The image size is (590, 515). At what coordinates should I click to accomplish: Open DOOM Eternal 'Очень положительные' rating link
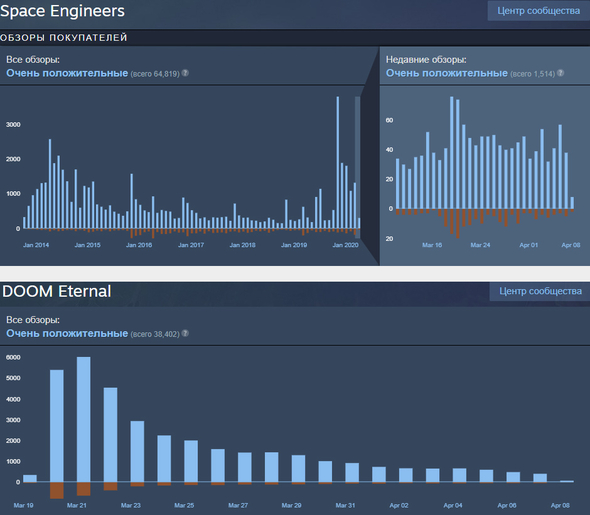pos(67,333)
